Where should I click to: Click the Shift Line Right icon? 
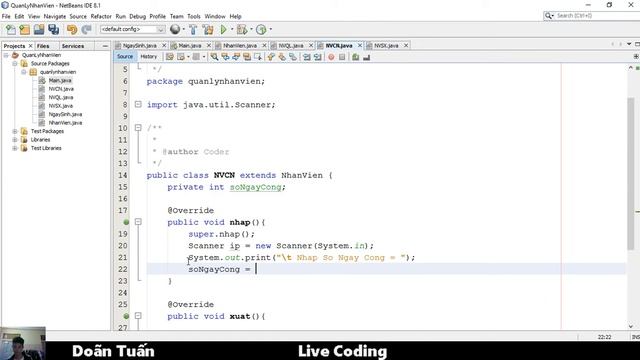pos(318,57)
